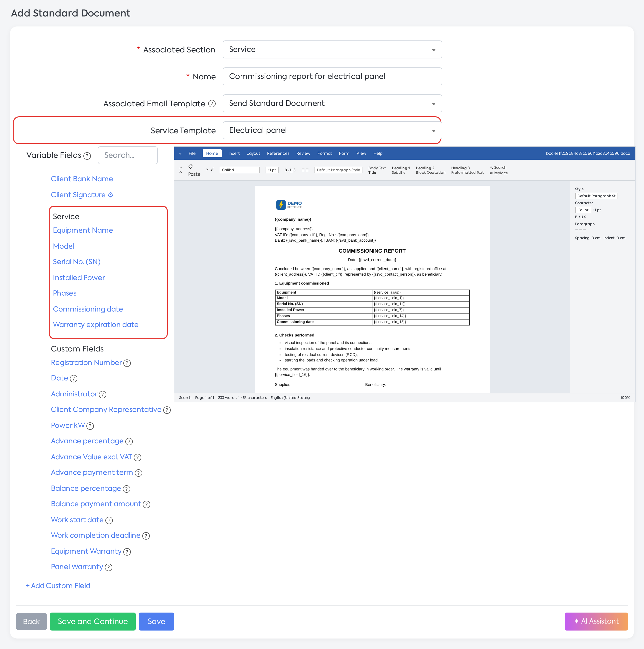Image resolution: width=644 pixels, height=649 pixels.
Task: Click the help icon beside Power kW
Action: [90, 426]
